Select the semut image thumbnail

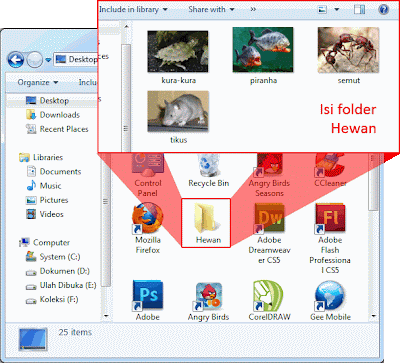[348, 50]
